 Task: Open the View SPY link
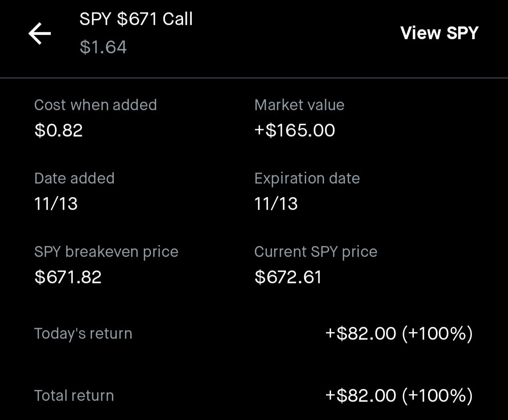[x=439, y=33]
